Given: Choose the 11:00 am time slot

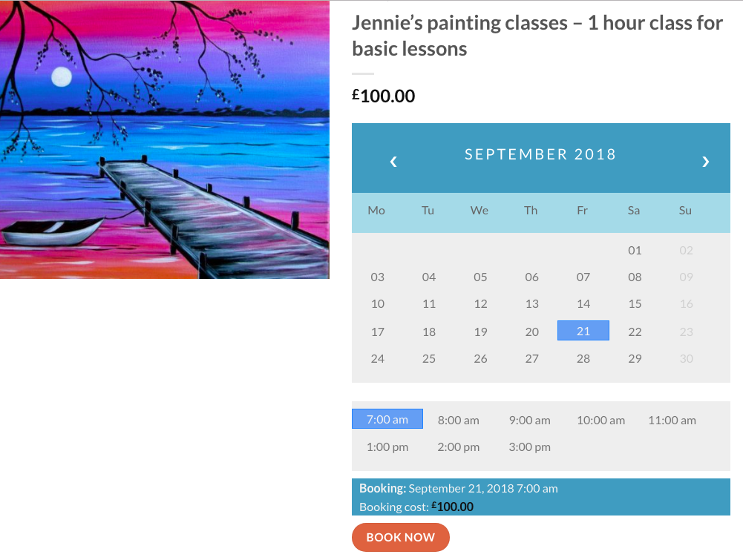Looking at the screenshot, I should tap(672, 420).
